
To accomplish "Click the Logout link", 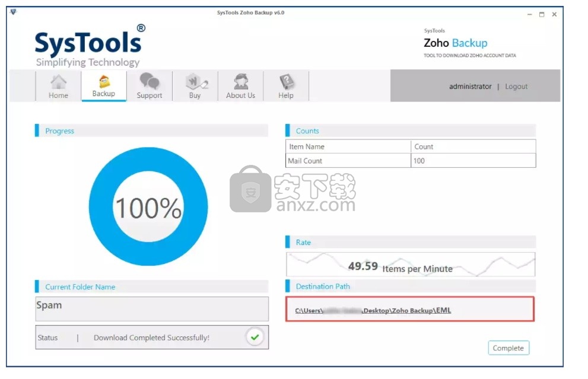I will [x=516, y=87].
